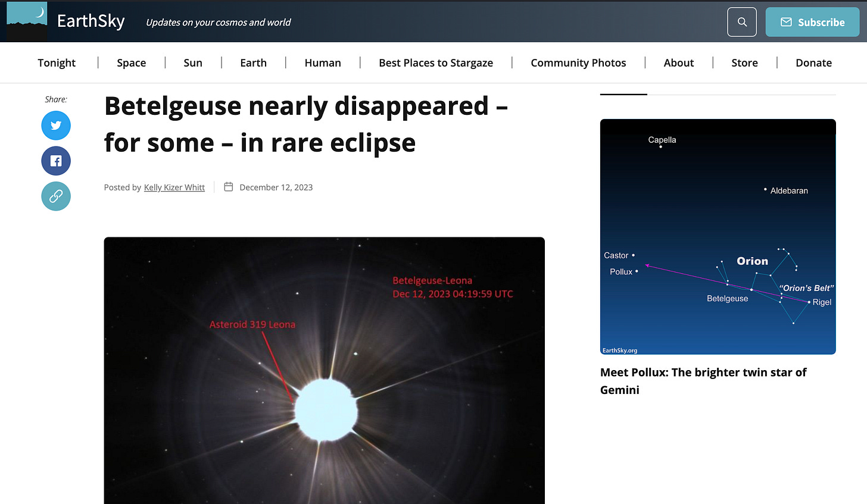Share article on Twitter
This screenshot has width=867, height=504.
(x=56, y=126)
